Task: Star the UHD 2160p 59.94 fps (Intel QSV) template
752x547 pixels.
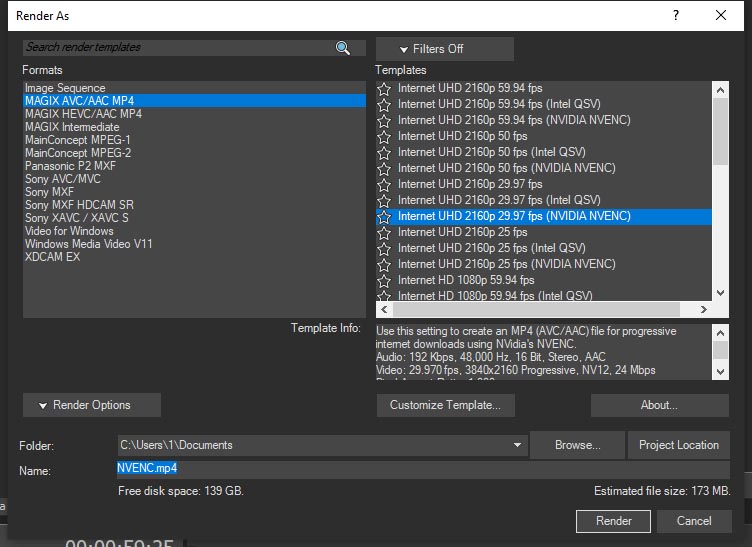Action: click(x=384, y=105)
